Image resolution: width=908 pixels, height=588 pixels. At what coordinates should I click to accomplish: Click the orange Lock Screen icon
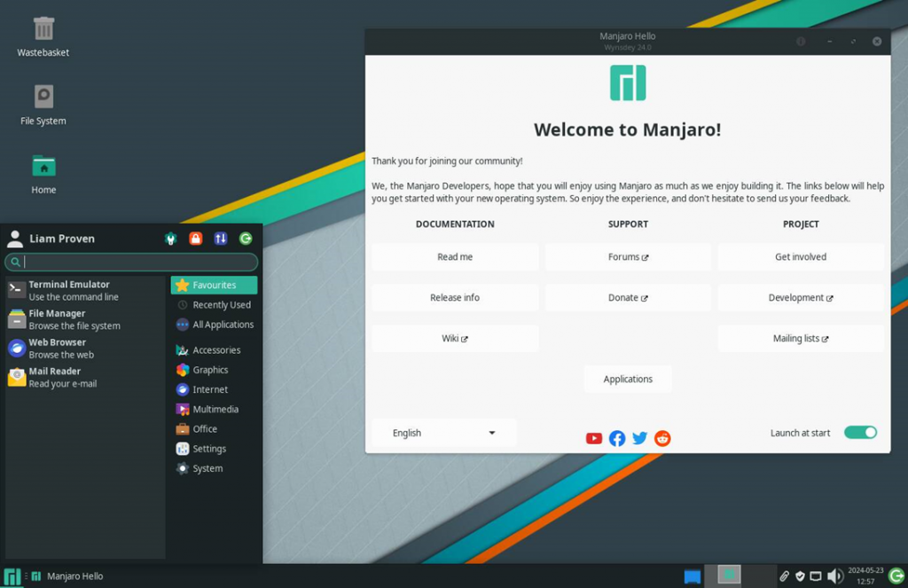coord(196,239)
